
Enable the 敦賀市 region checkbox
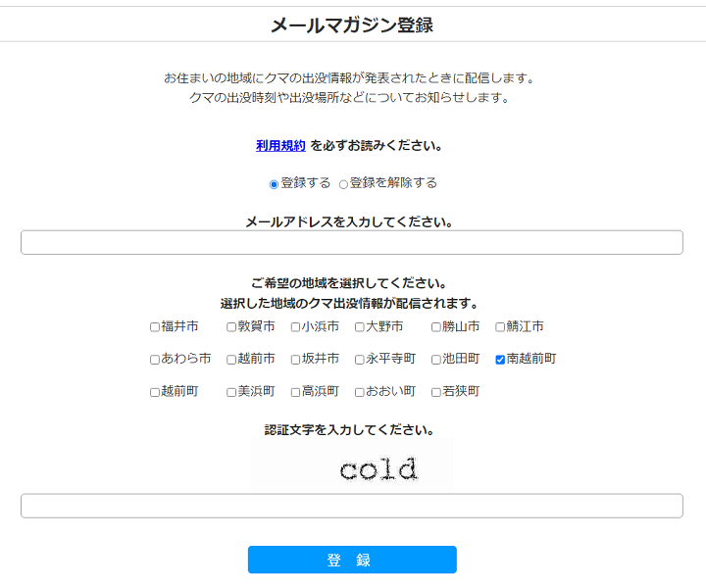click(x=231, y=327)
